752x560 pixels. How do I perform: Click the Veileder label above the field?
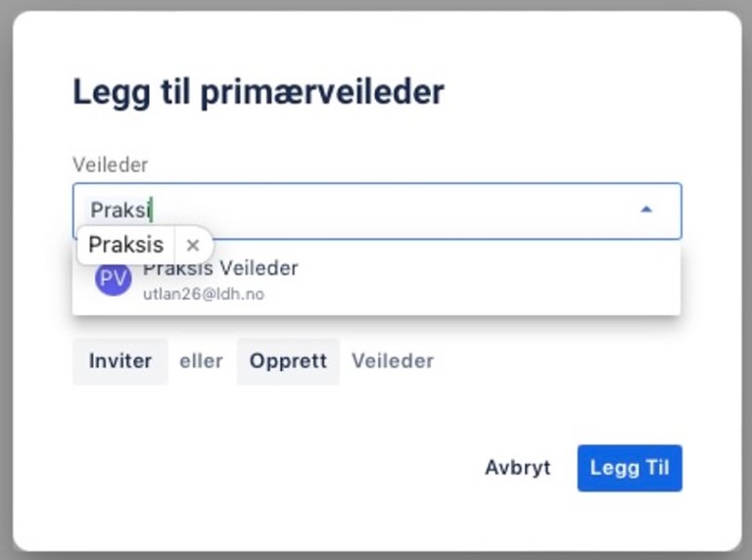coord(110,165)
